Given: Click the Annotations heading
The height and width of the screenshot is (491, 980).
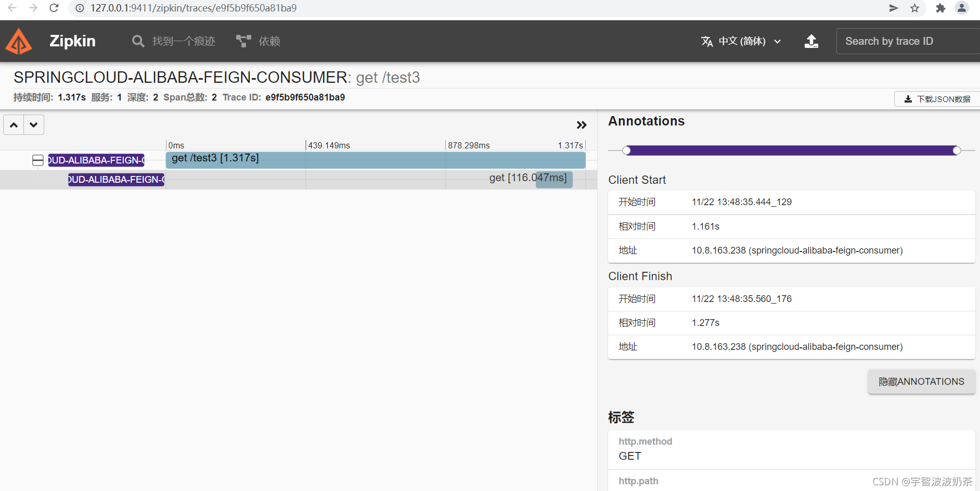Looking at the screenshot, I should coord(647,121).
